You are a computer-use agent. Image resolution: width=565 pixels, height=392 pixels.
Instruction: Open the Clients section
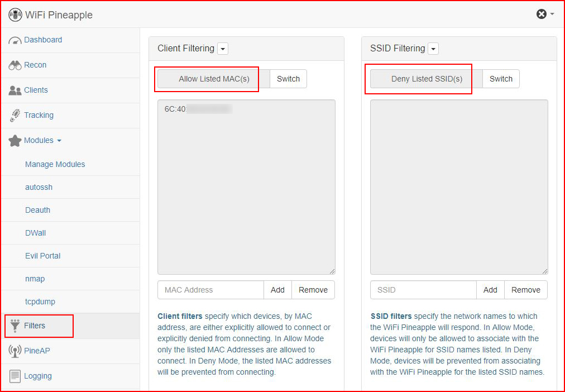pos(36,90)
